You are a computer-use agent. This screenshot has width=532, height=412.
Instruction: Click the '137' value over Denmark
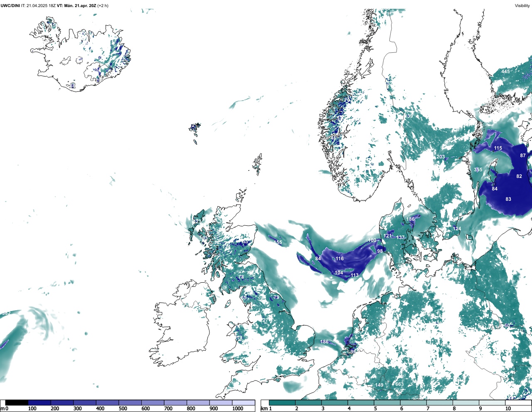click(400, 237)
